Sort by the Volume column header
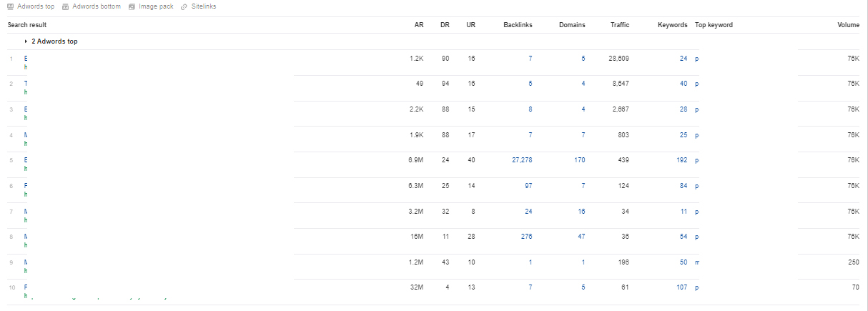The width and height of the screenshot is (868, 311). [x=848, y=25]
